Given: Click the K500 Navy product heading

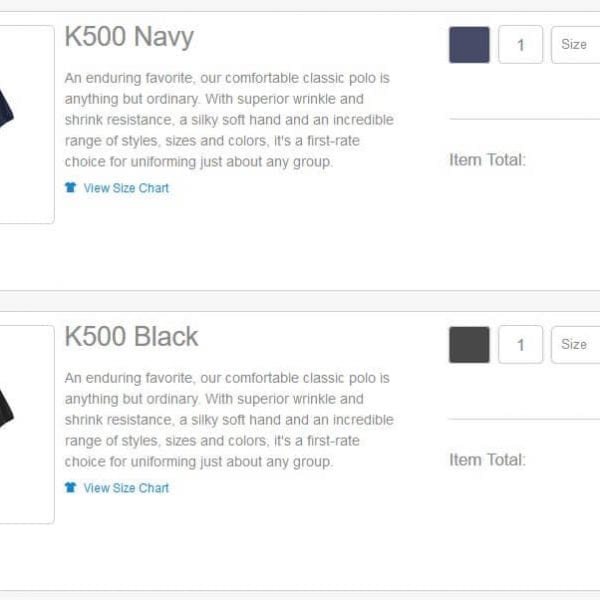Looking at the screenshot, I should pos(129,37).
